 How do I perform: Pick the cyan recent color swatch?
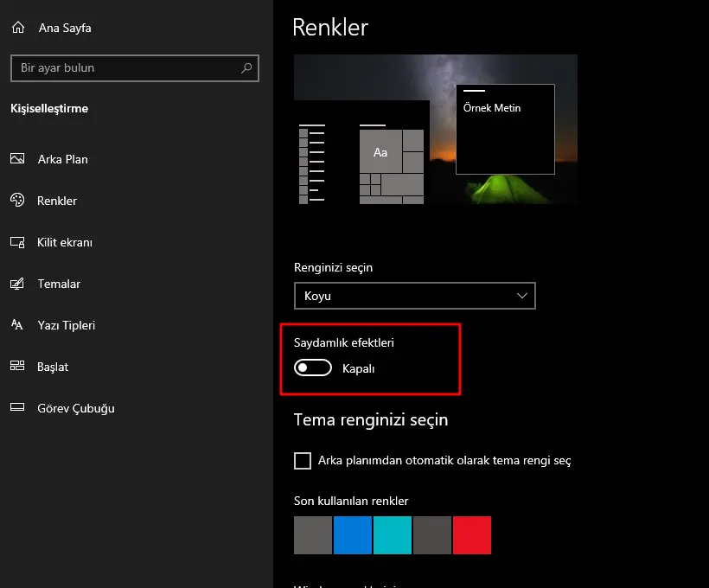tap(393, 535)
